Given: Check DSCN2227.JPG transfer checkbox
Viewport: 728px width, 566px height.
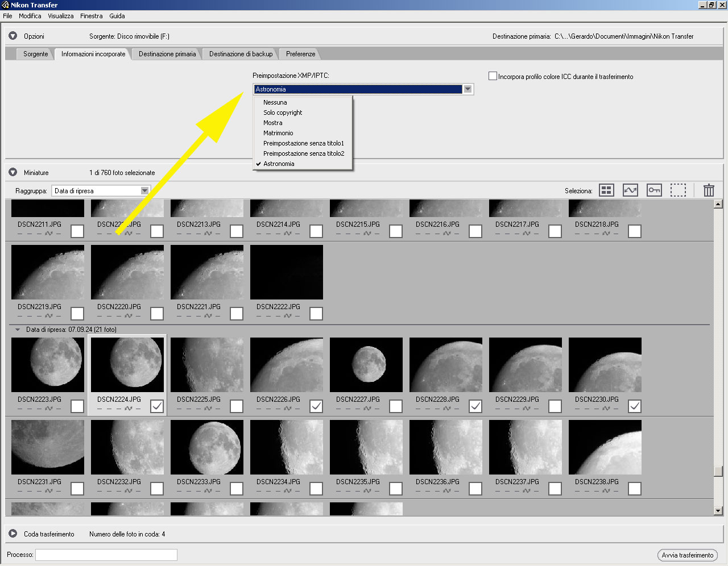Looking at the screenshot, I should click(x=396, y=406).
